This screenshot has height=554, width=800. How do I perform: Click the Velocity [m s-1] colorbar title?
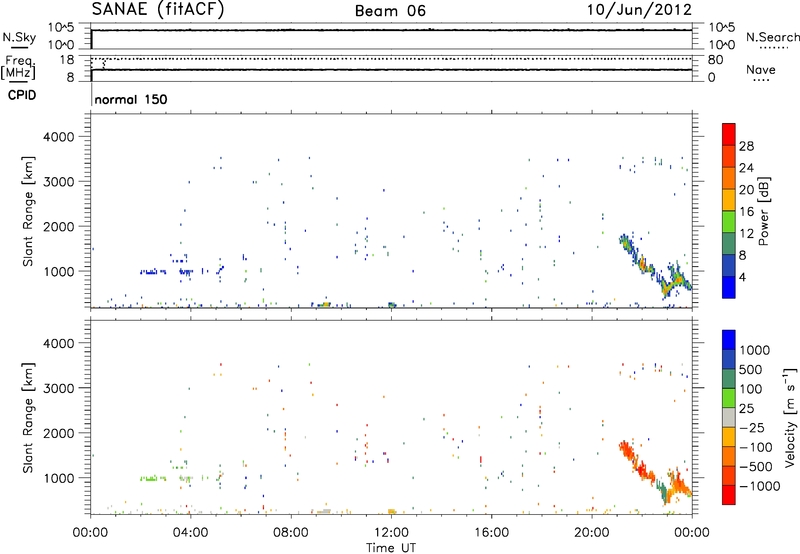790,417
